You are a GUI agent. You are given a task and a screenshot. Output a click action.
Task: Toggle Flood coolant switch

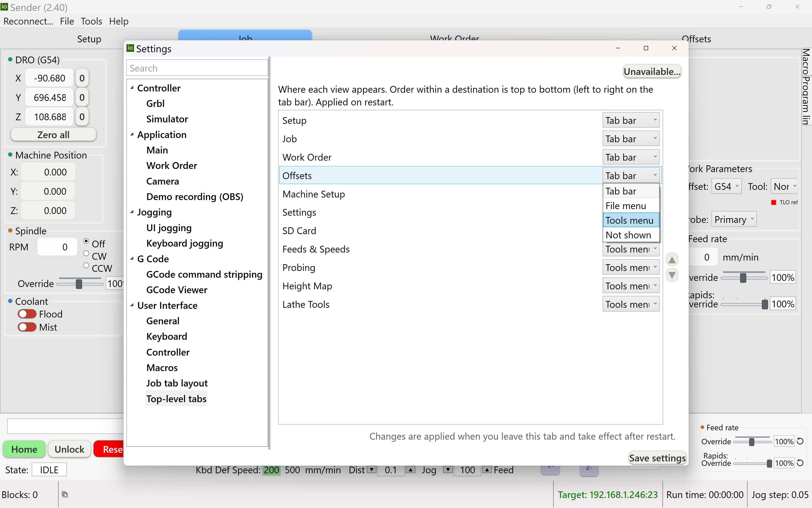pyautogui.click(x=27, y=314)
